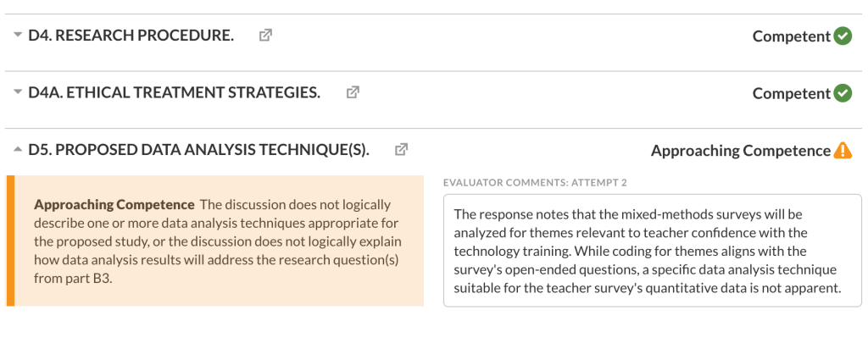Click inside the evaluator comments text box
Viewport: 868px width, 343px height.
coord(651,251)
